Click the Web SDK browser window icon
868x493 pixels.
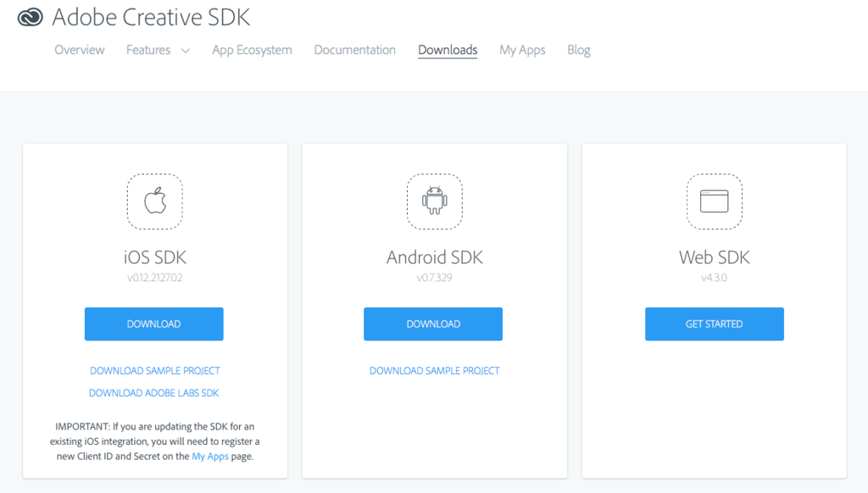714,202
